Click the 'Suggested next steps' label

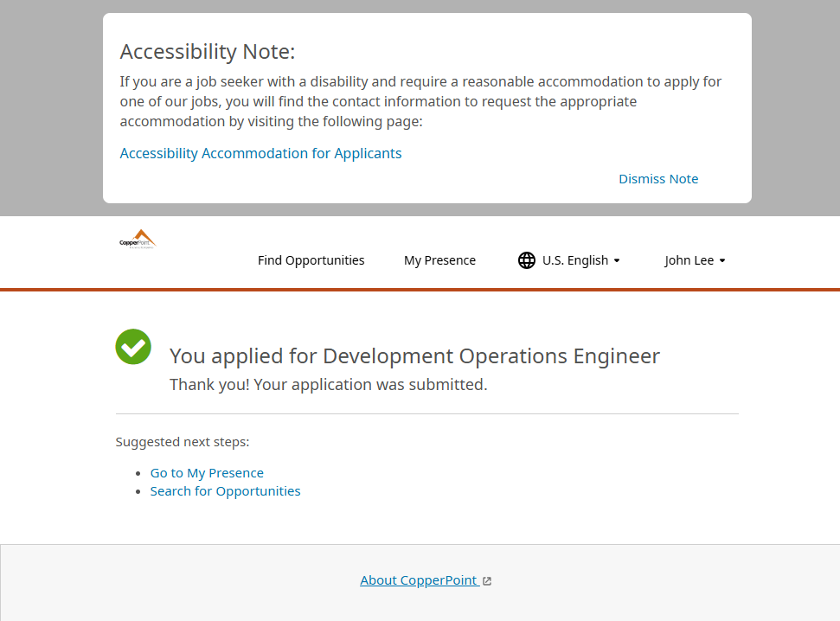[x=183, y=442]
